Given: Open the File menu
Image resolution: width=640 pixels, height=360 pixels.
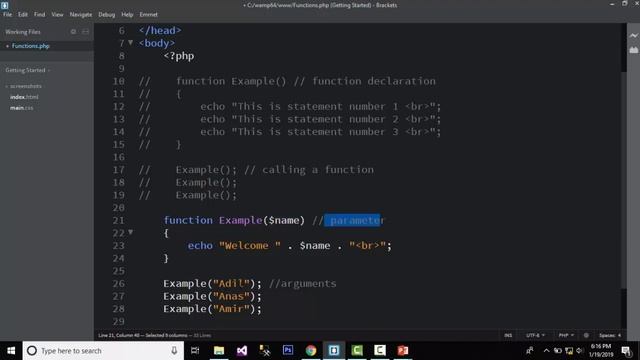Looking at the screenshot, I should point(8,14).
